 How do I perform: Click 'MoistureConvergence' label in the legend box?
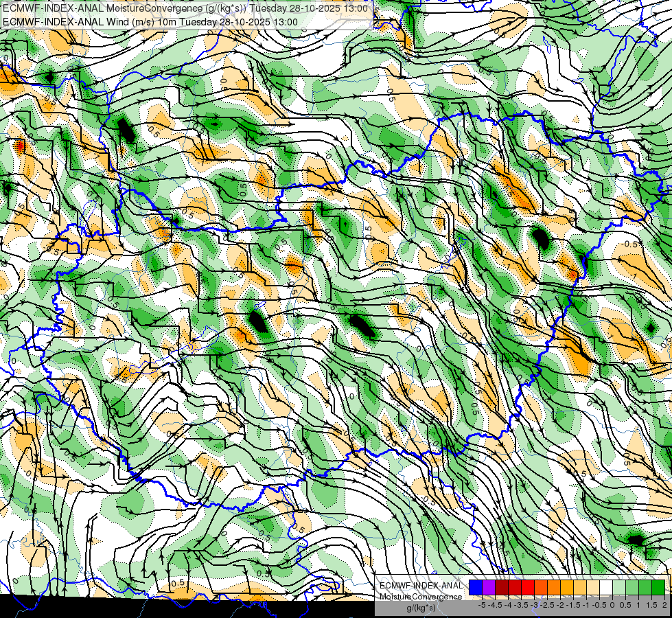click(421, 597)
